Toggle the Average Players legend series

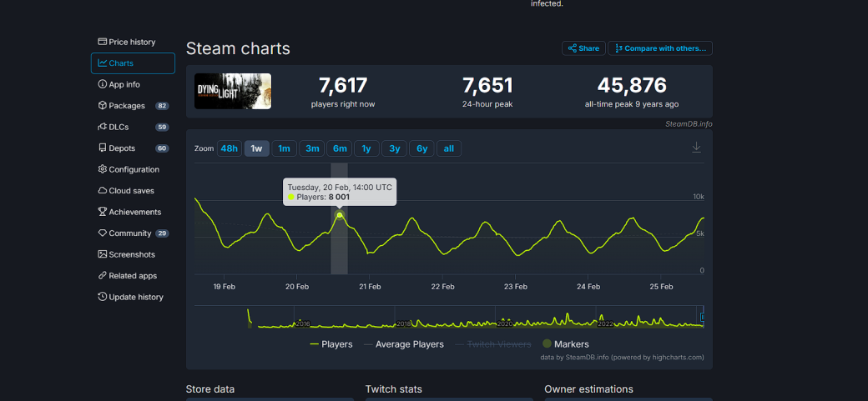click(x=404, y=344)
